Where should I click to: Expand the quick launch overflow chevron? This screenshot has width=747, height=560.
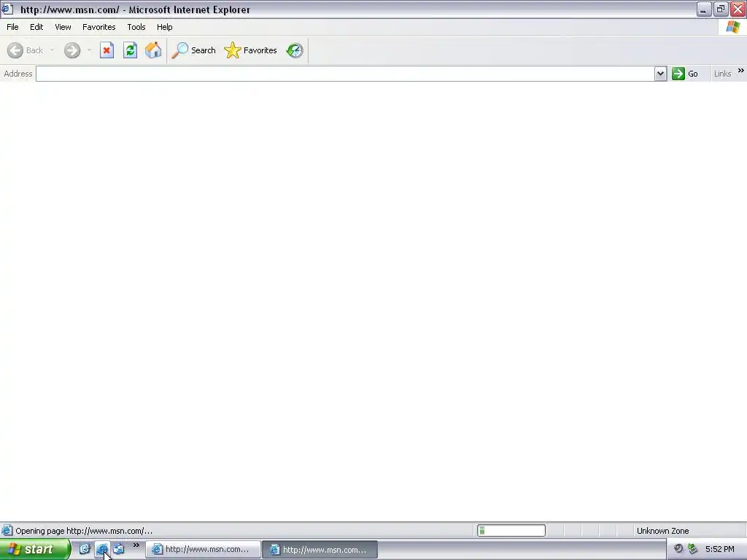[136, 545]
